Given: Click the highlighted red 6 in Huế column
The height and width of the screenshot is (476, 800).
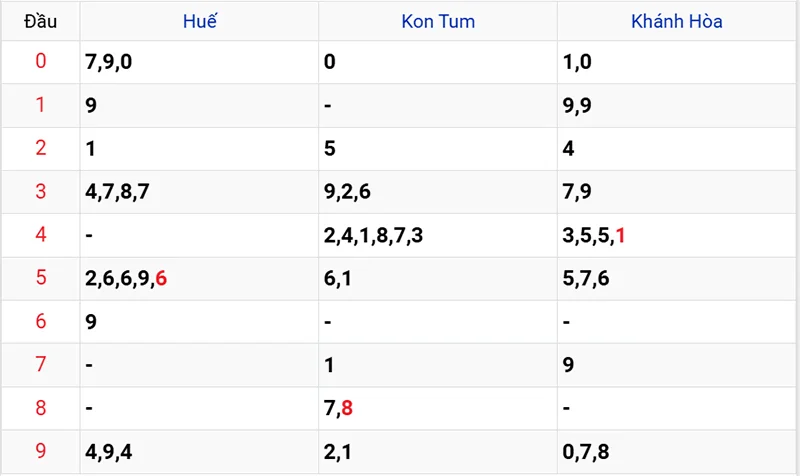Looking at the screenshot, I should [x=161, y=279].
